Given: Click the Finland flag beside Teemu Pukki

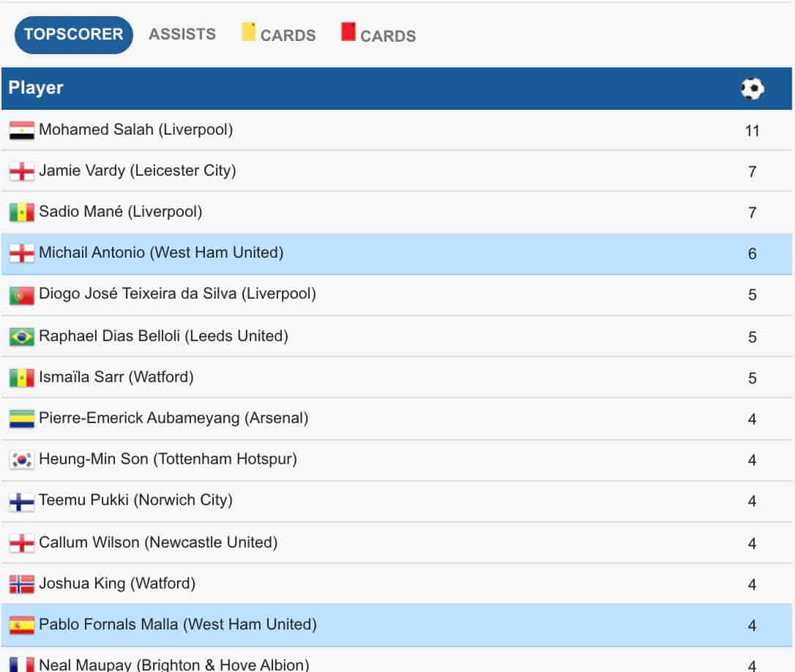Looking at the screenshot, I should tap(22, 502).
